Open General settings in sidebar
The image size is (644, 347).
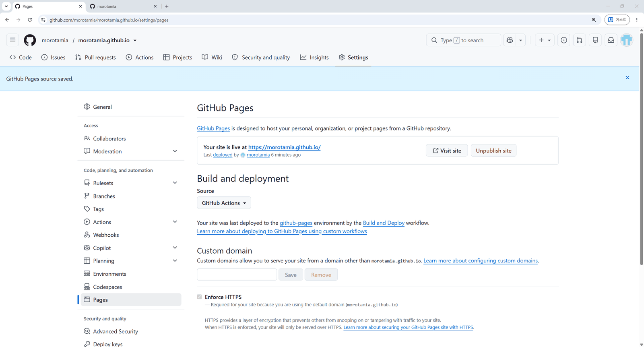click(x=131, y=107)
